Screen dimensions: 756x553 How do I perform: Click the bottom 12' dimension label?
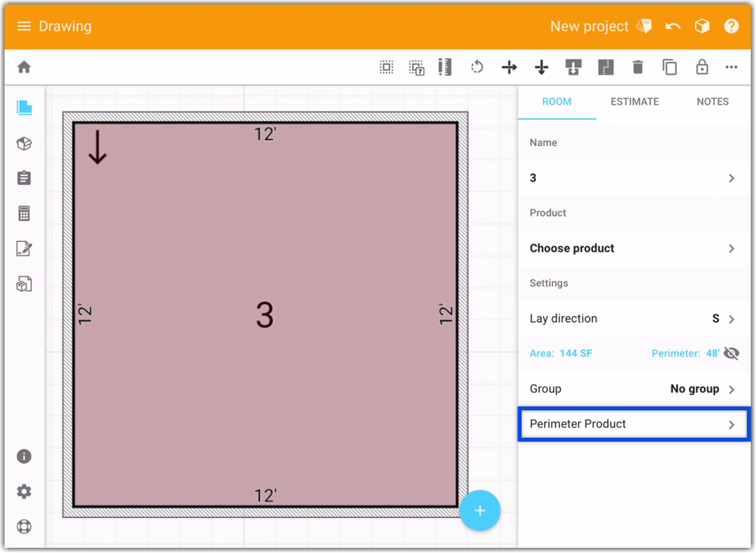coord(264,496)
